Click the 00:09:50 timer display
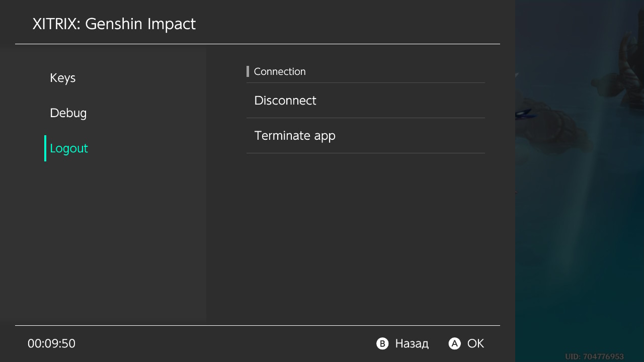 tap(51, 343)
